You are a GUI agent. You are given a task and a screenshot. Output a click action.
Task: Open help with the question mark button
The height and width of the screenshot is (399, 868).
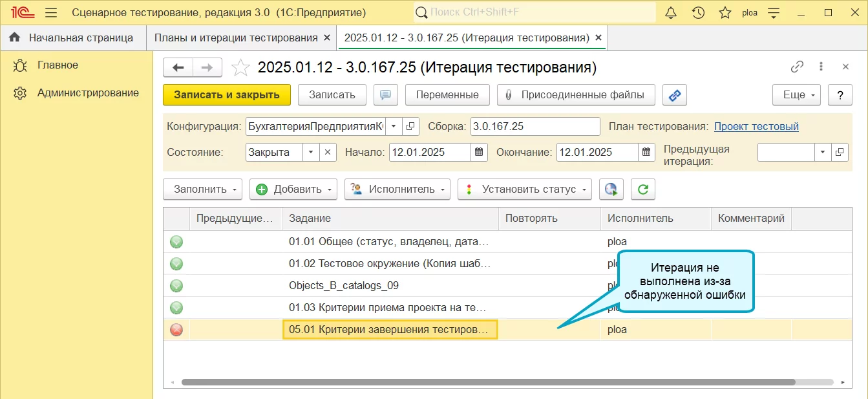click(840, 94)
